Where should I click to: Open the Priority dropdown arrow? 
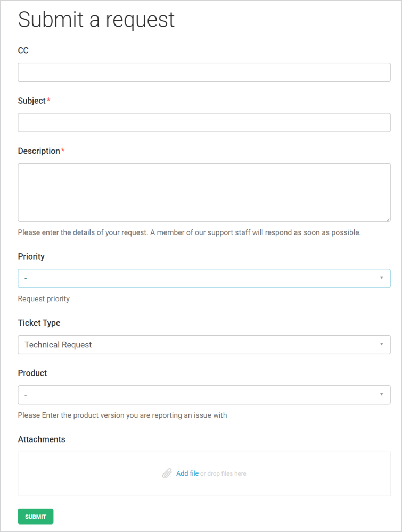click(x=382, y=278)
